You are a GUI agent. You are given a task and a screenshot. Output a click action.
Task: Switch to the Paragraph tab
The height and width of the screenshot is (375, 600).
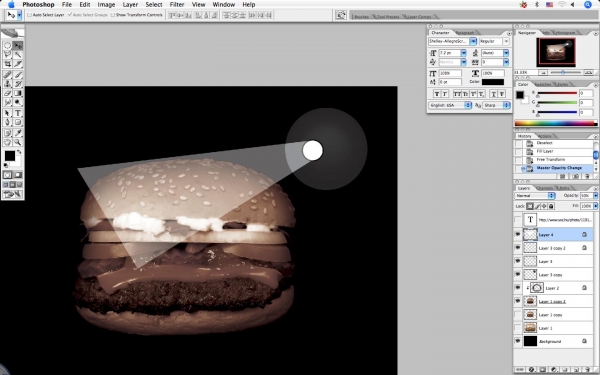tap(465, 33)
